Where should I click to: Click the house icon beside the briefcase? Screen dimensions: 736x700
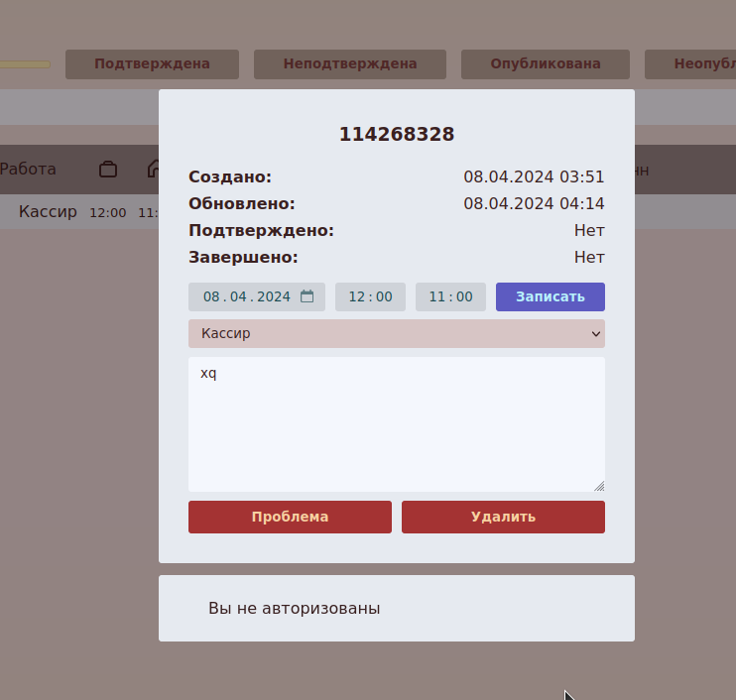[153, 170]
